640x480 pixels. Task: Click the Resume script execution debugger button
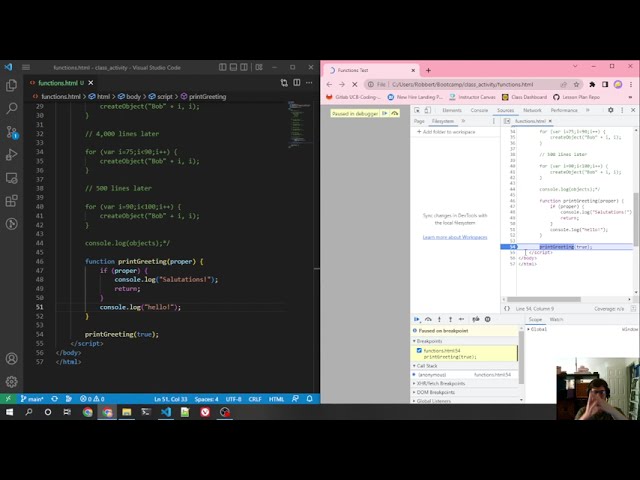[x=417, y=319]
